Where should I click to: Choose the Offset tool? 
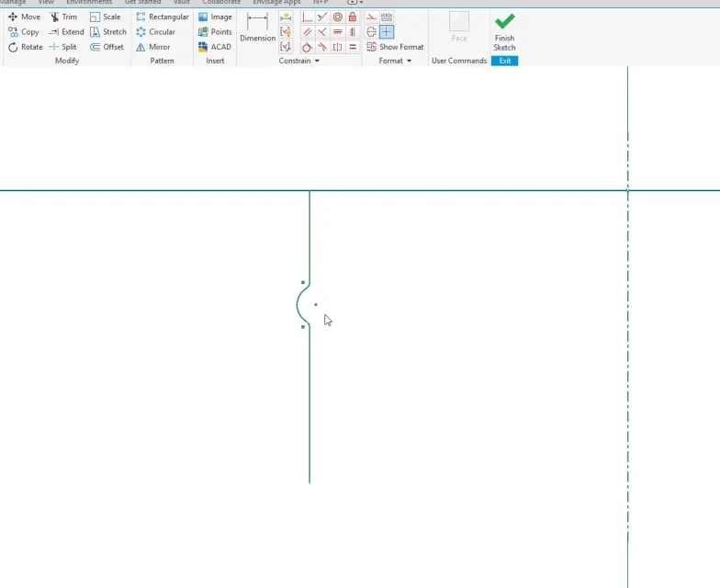(107, 47)
